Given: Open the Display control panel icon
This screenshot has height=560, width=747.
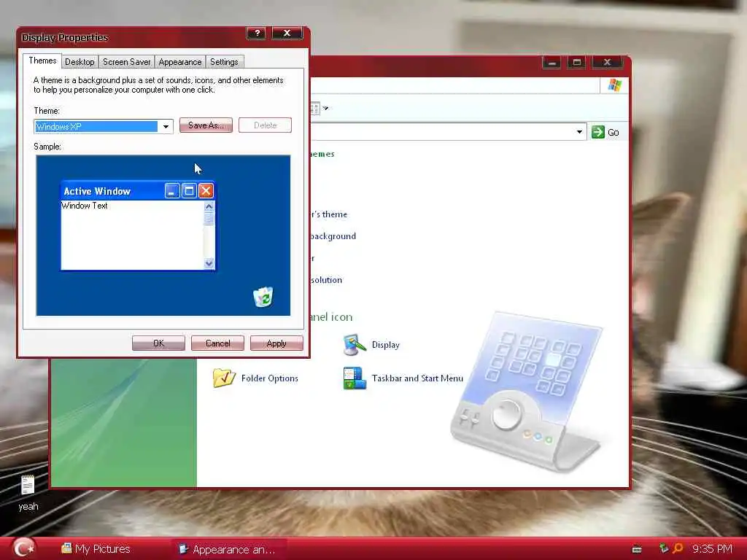Looking at the screenshot, I should click(x=371, y=345).
